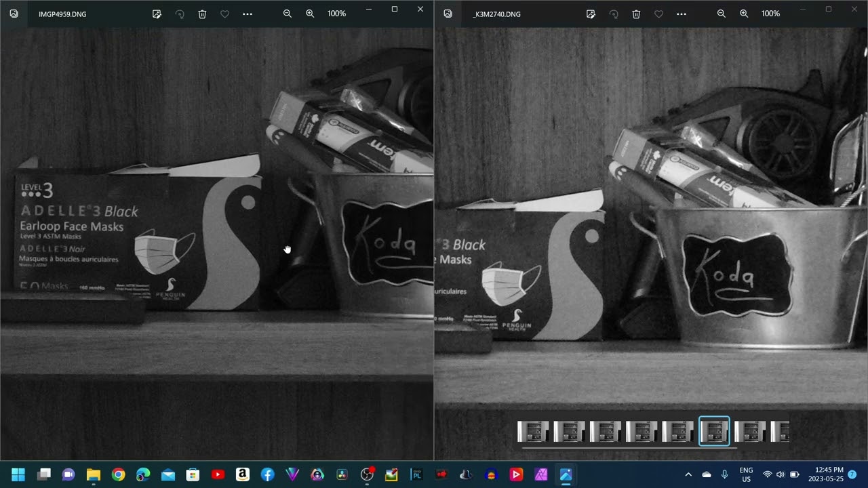Click the IMGP4959.DNG window title
Viewport: 868px width, 488px height.
(x=62, y=14)
